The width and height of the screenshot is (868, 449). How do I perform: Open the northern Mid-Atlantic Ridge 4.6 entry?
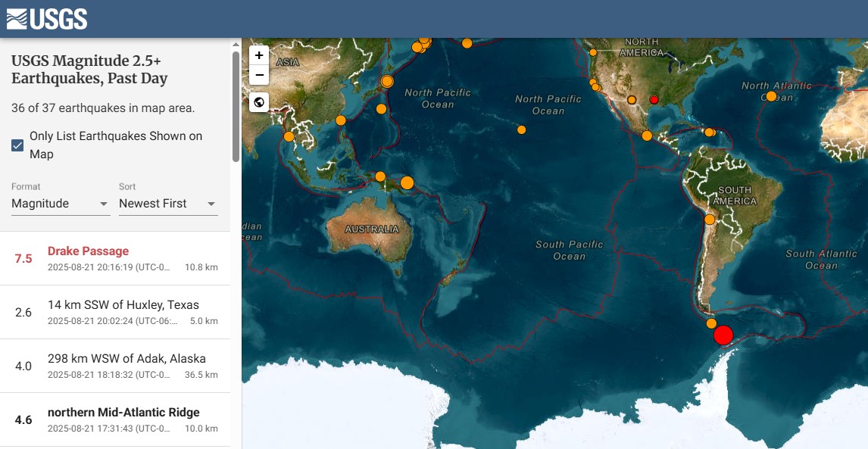[115, 419]
